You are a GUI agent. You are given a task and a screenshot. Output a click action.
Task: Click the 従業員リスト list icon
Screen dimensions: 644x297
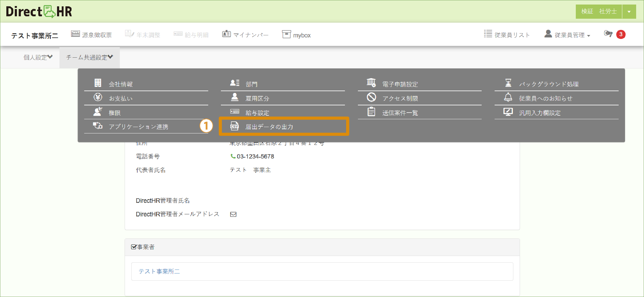[488, 34]
